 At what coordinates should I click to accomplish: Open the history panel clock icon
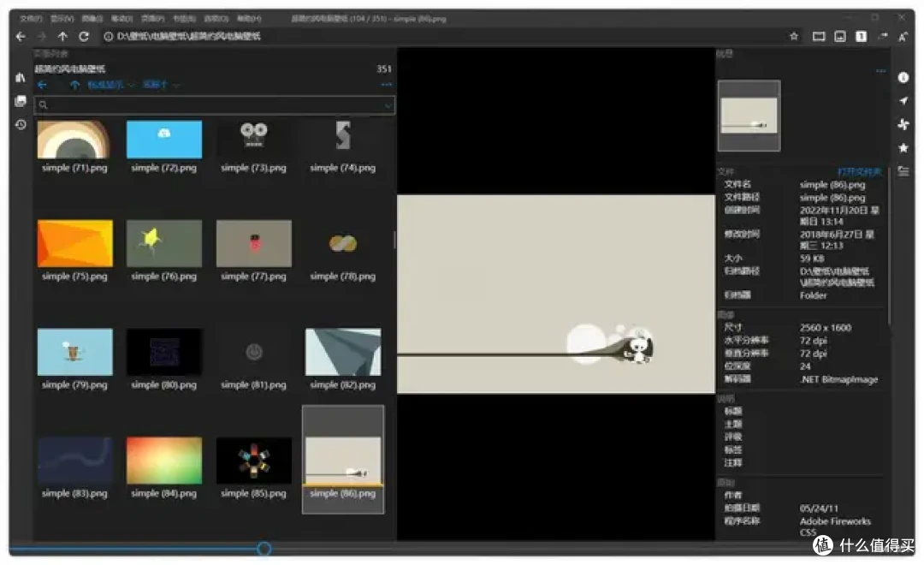[21, 125]
